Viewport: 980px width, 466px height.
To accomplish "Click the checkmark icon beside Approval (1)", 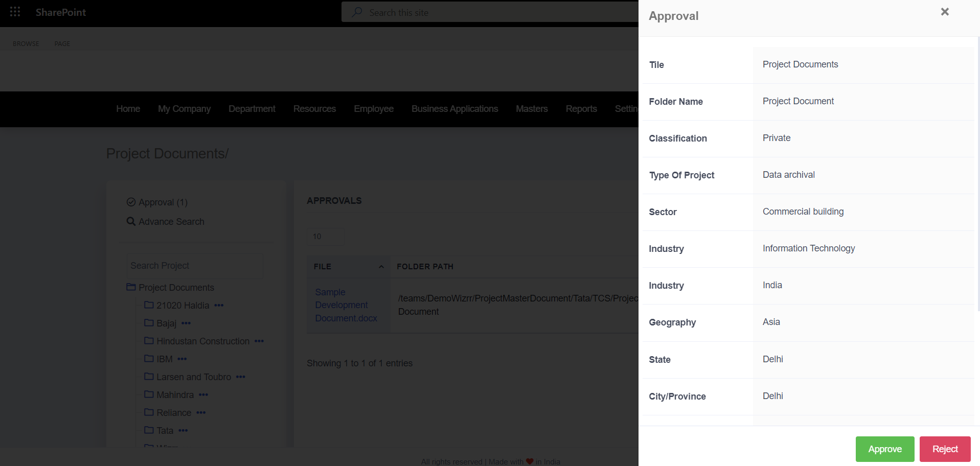I will point(131,202).
